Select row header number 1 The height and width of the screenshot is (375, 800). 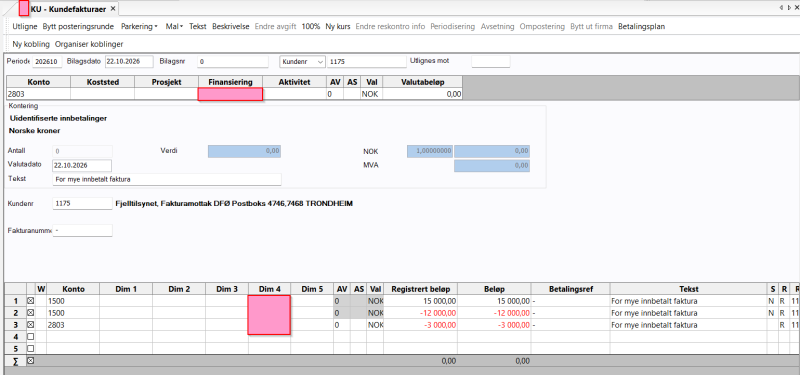[15, 301]
